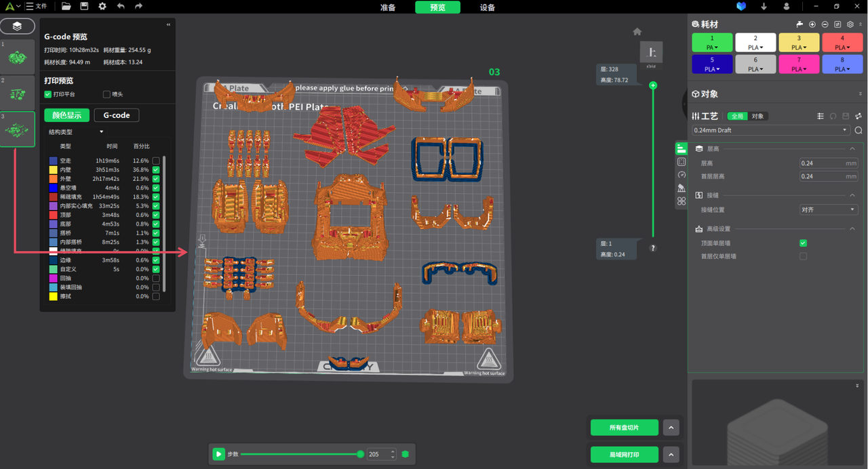Click the top handle of vertical layer slider
Viewport: 868px width, 469px height.
tap(653, 85)
